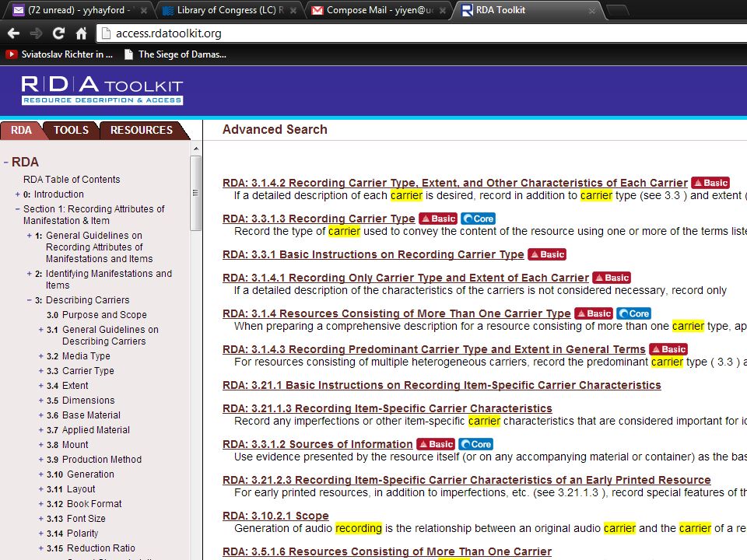The height and width of the screenshot is (560, 747).
Task: Reload the page with the refresh icon
Action: click(58, 33)
